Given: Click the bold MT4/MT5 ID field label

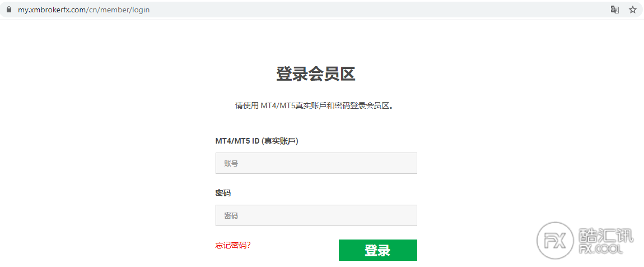Looking at the screenshot, I should click(237, 141).
